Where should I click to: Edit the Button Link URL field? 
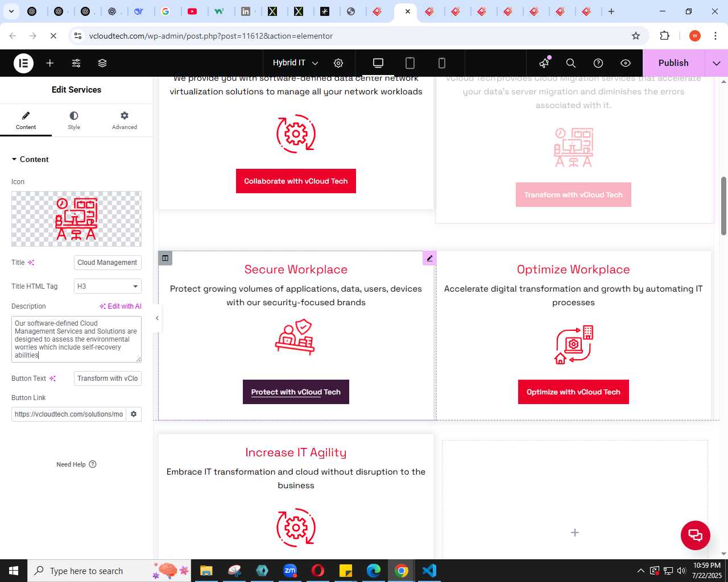point(69,414)
